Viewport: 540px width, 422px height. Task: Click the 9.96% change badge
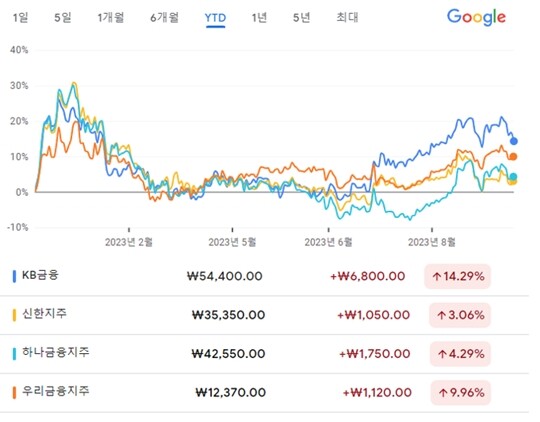pyautogui.click(x=460, y=392)
